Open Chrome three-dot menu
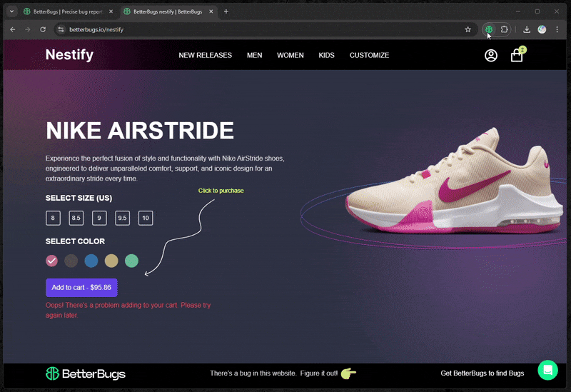Image resolution: width=571 pixels, height=392 pixels. click(557, 29)
